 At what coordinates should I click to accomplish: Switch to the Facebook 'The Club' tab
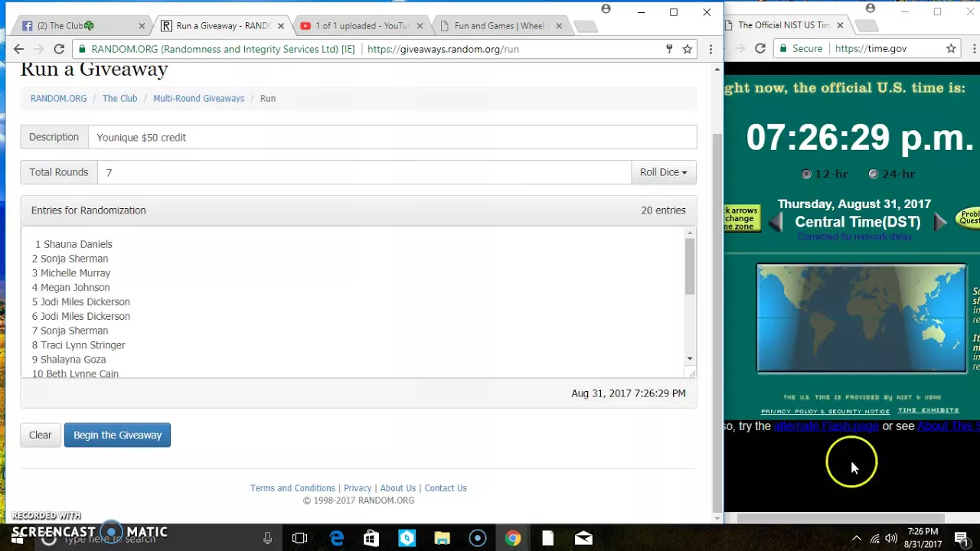click(80, 26)
